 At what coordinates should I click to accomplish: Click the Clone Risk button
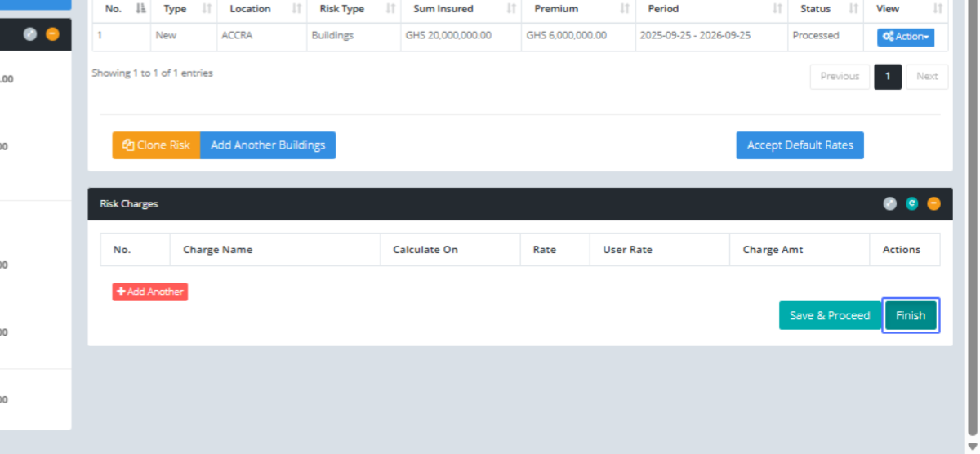tap(156, 145)
